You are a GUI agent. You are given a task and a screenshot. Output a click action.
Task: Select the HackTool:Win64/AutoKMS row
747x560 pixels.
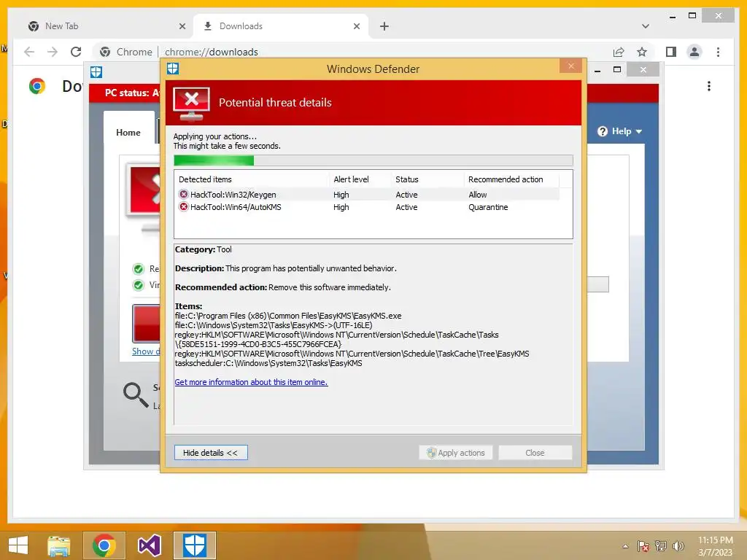(x=367, y=206)
